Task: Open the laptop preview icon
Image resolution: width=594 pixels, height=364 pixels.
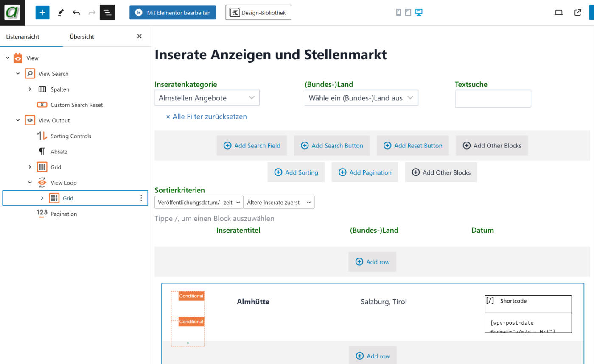Action: [x=559, y=13]
